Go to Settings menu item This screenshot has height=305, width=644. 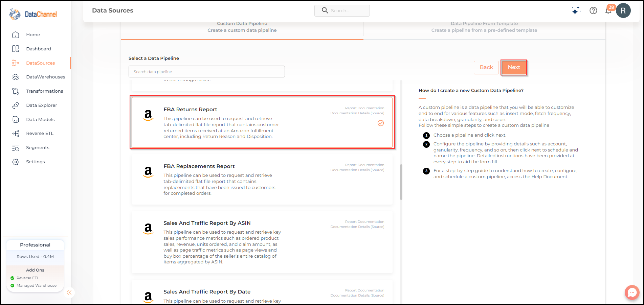tap(36, 162)
